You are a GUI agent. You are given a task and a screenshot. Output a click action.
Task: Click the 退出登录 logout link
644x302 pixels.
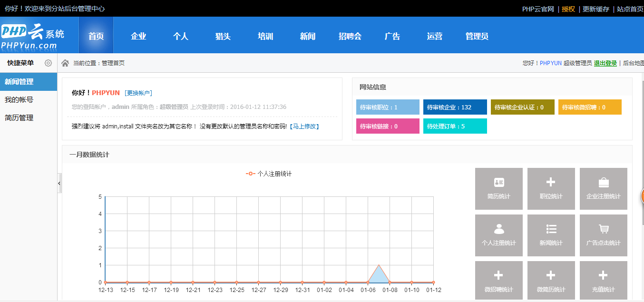(605, 63)
